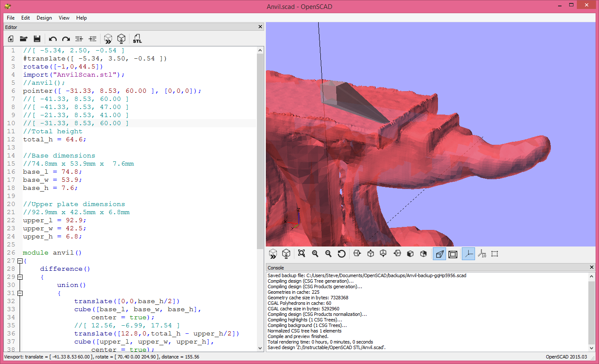
Task: Open the View menu
Action: click(x=64, y=18)
